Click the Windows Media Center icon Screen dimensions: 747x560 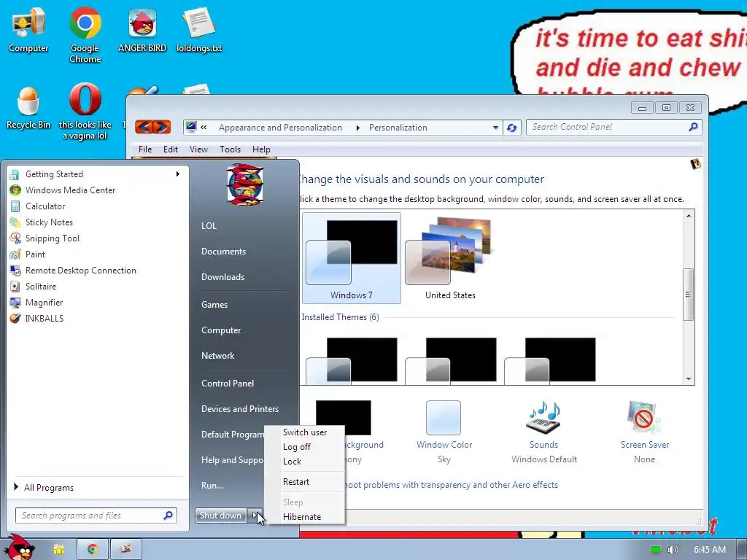point(15,190)
